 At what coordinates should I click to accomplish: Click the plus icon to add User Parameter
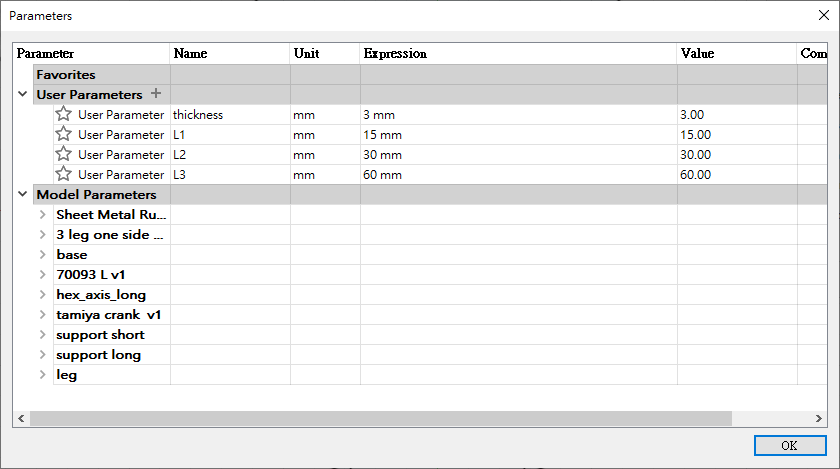(x=155, y=94)
